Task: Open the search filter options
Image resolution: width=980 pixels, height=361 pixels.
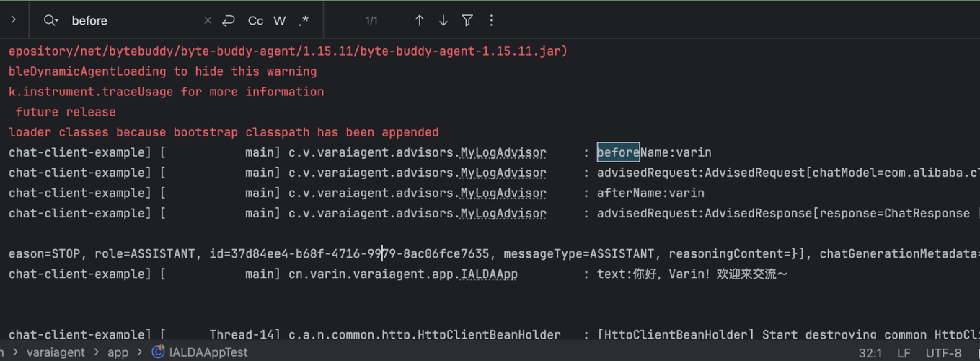Action: (467, 21)
